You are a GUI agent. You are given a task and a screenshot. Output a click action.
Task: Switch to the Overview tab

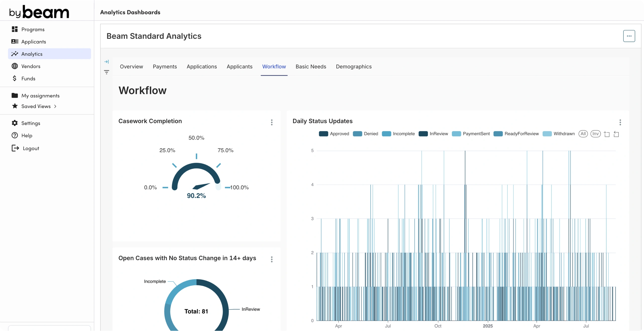coord(131,67)
